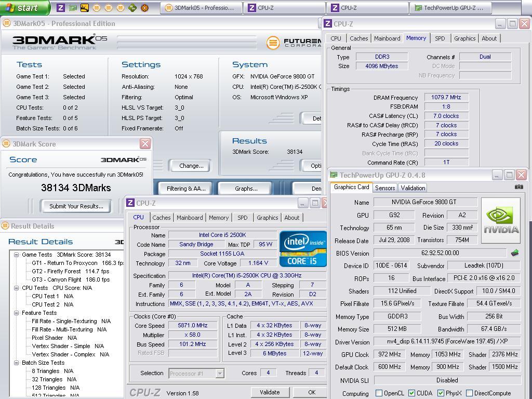The height and width of the screenshot is (399, 532).
Task: Click the CAS# Latency 7.0 clocks value
Action: [446, 116]
